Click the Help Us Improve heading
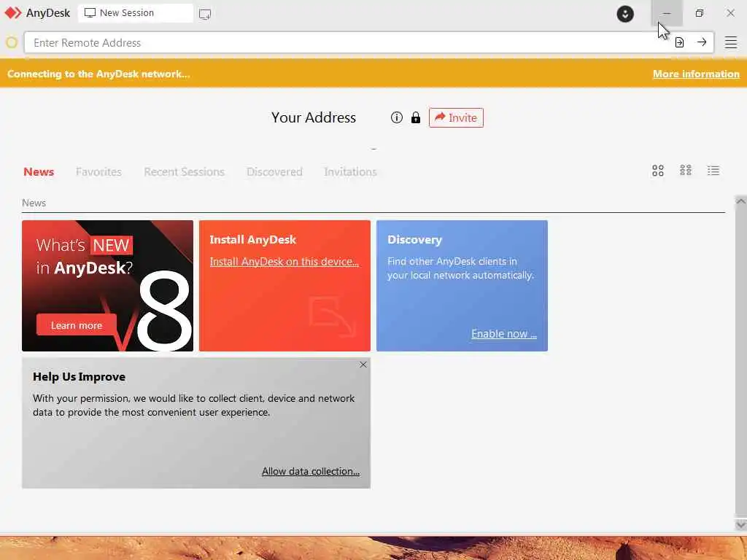 click(79, 377)
